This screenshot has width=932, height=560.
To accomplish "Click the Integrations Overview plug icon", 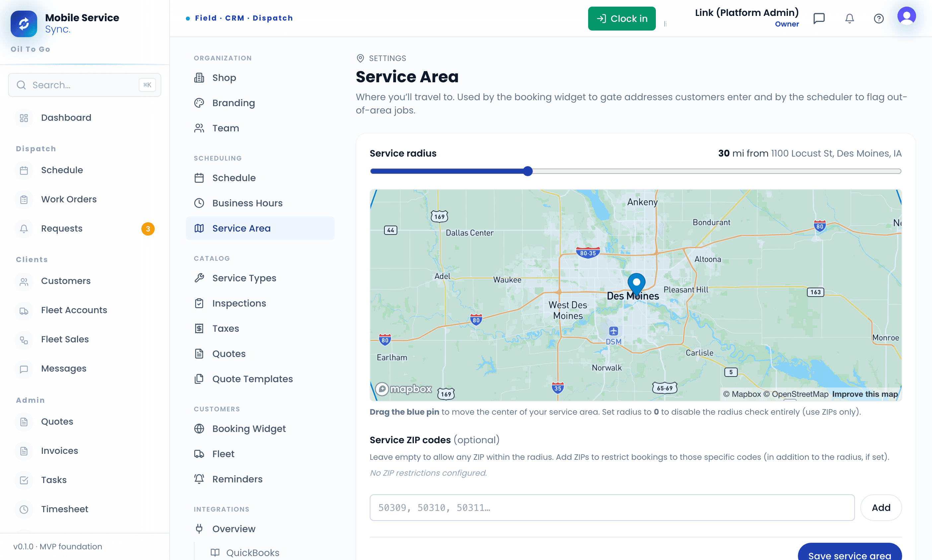I will tap(199, 529).
